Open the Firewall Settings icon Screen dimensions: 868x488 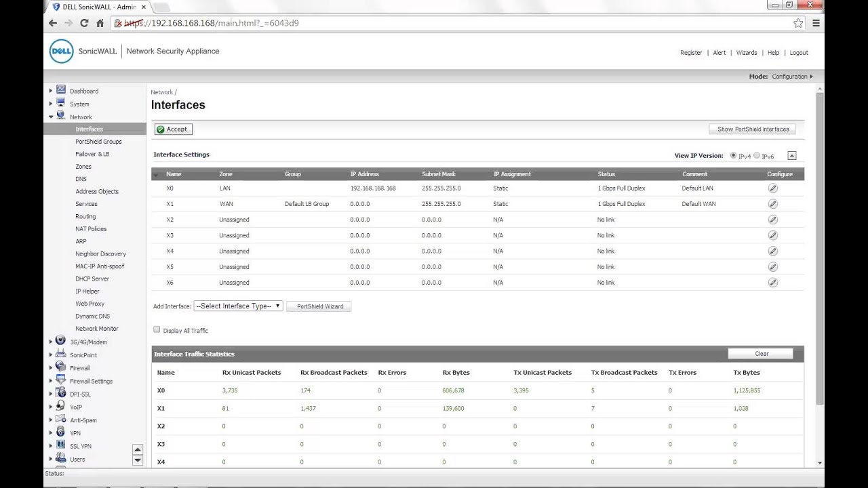[61, 380]
